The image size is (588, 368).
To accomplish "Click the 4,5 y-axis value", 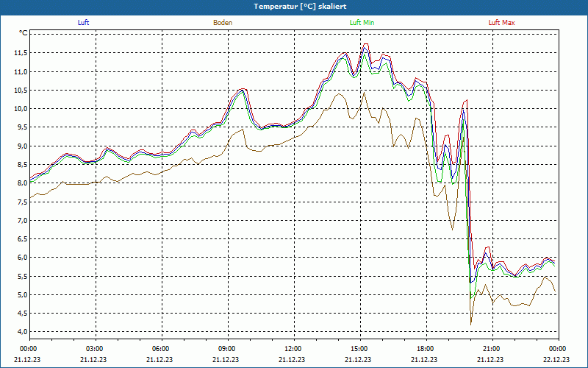I will coord(22,314).
